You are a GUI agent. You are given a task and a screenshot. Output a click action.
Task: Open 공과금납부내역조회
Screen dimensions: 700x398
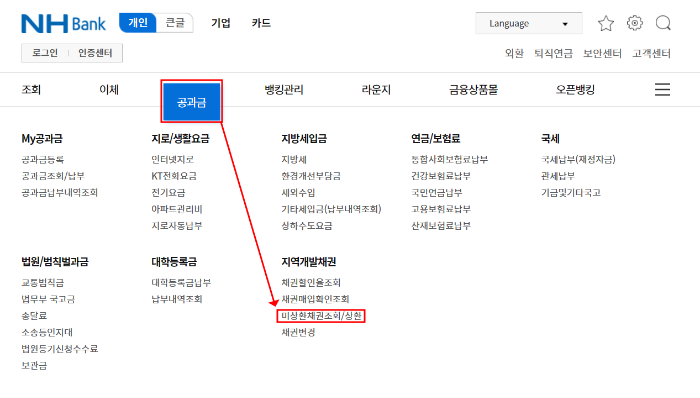[59, 192]
